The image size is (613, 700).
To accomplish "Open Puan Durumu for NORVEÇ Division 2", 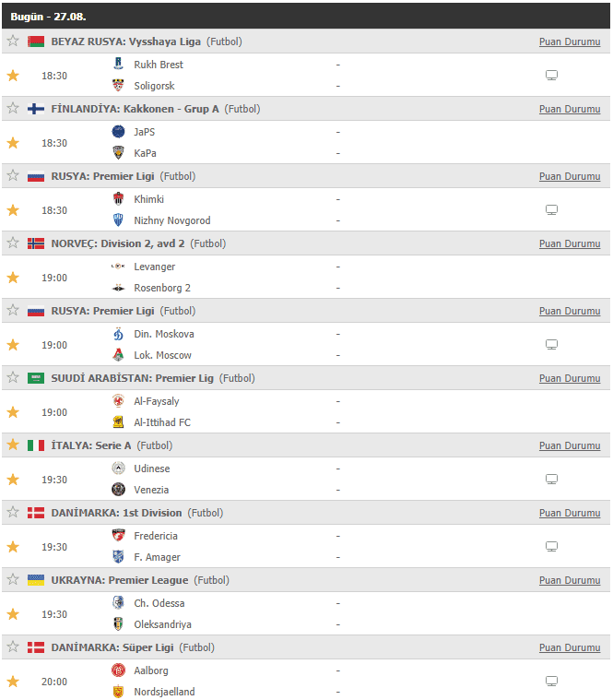I will (x=570, y=243).
